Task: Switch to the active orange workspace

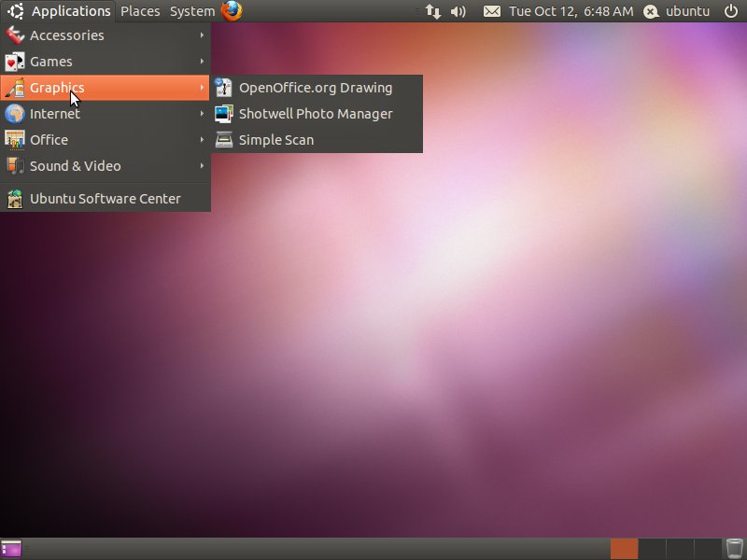Action: point(624,549)
